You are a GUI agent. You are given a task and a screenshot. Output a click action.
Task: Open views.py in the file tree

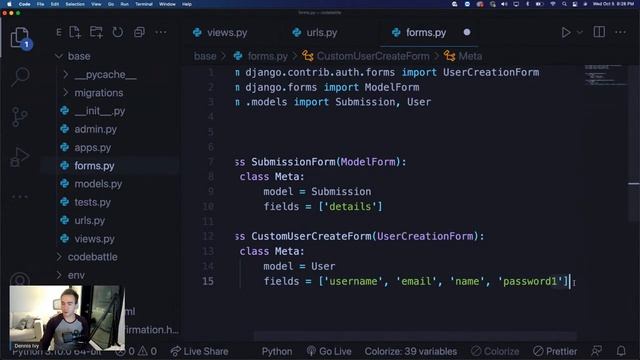tap(94, 239)
